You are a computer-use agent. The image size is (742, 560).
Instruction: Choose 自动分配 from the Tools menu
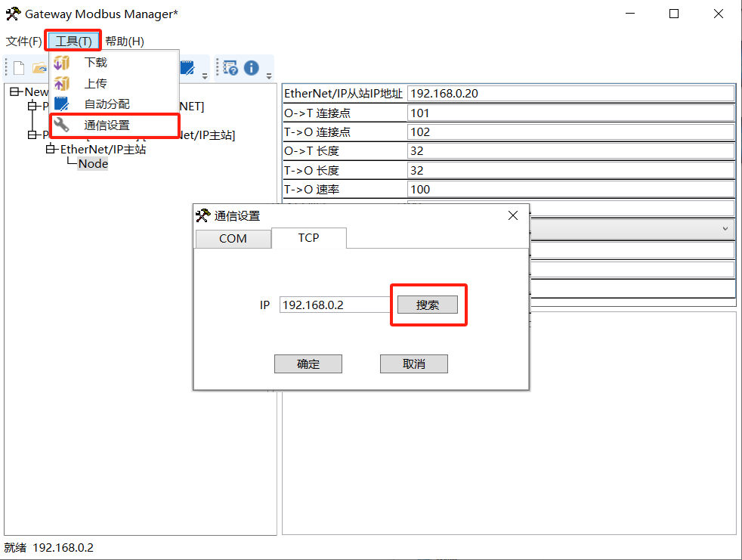point(114,104)
